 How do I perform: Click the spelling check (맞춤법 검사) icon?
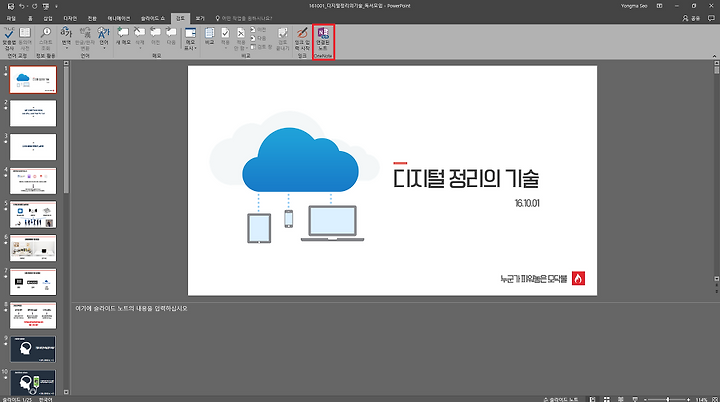pyautogui.click(x=9, y=39)
